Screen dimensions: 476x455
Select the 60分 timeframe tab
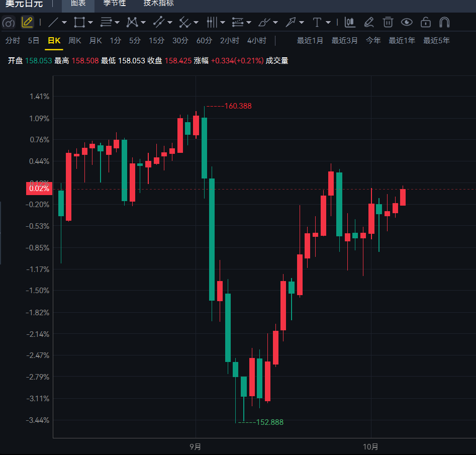(204, 41)
